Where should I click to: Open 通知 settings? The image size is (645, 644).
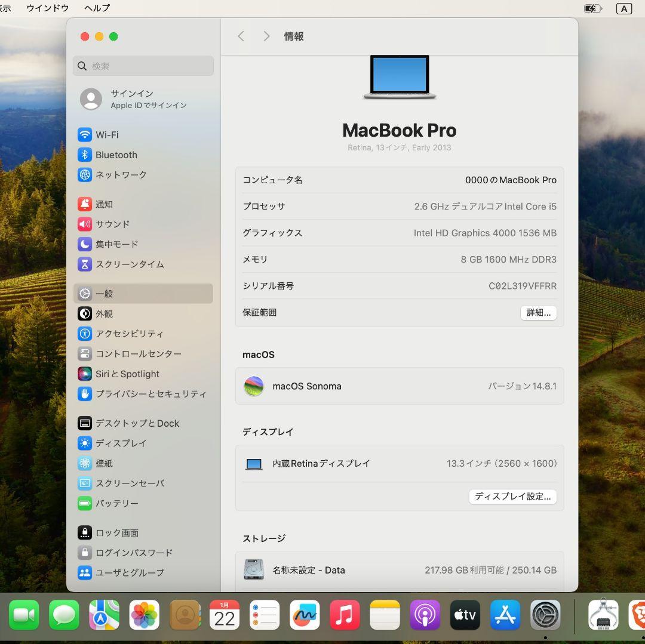point(104,204)
